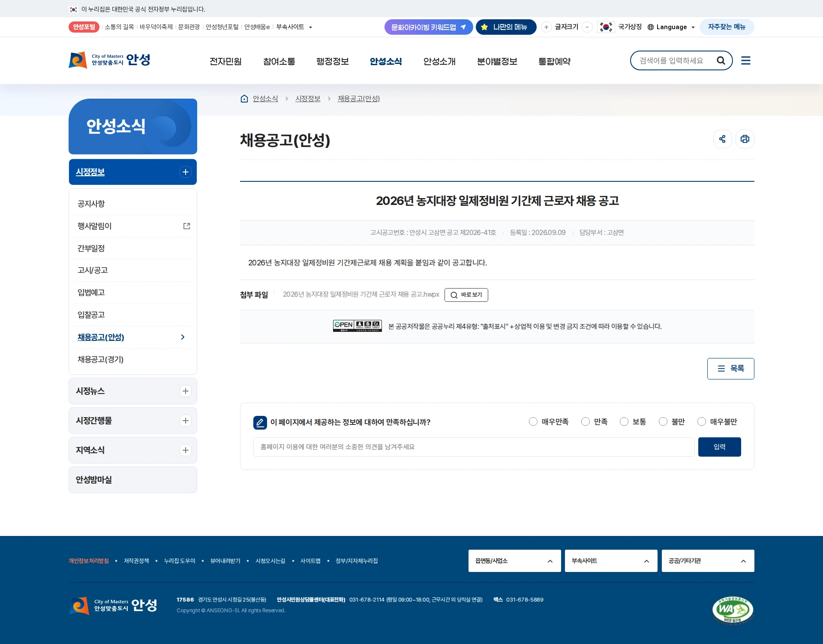Click the feedback opinion text field
Viewport: 823px width, 644px height.
coord(474,447)
